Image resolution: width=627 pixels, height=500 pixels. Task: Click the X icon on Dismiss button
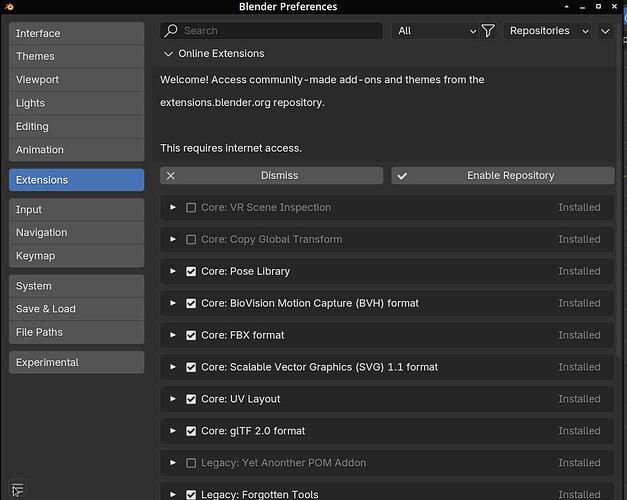click(171, 176)
